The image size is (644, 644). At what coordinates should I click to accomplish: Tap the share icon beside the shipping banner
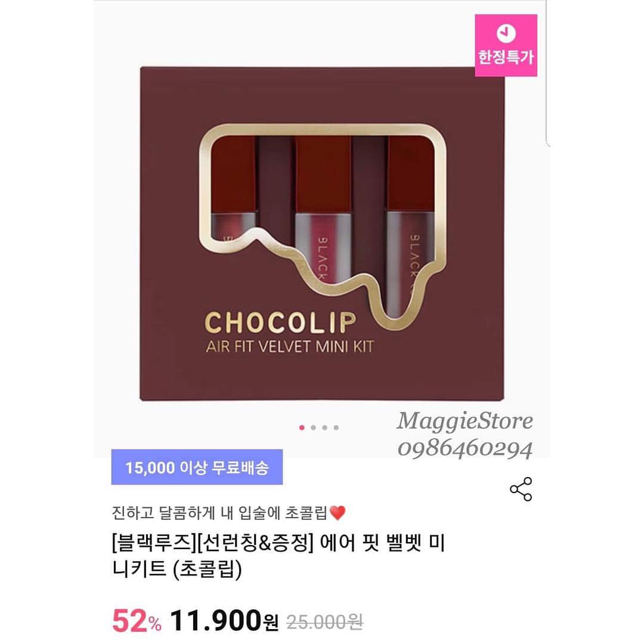pyautogui.click(x=521, y=489)
